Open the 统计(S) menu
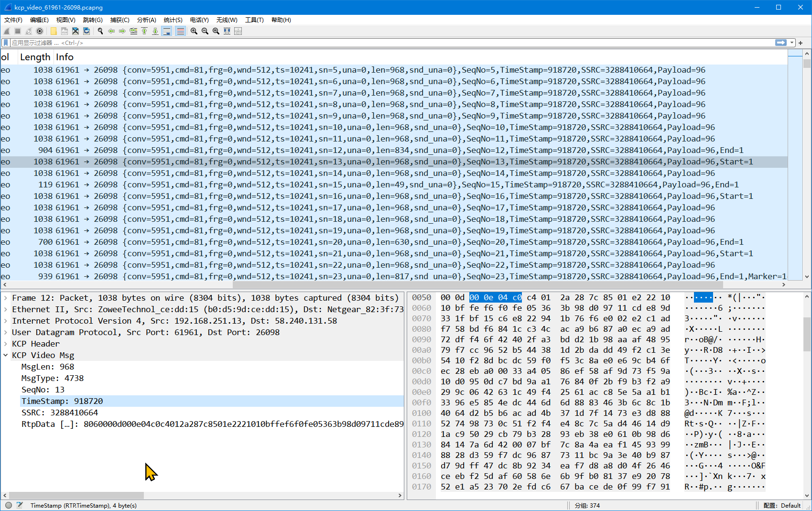The width and height of the screenshot is (812, 511). click(173, 20)
